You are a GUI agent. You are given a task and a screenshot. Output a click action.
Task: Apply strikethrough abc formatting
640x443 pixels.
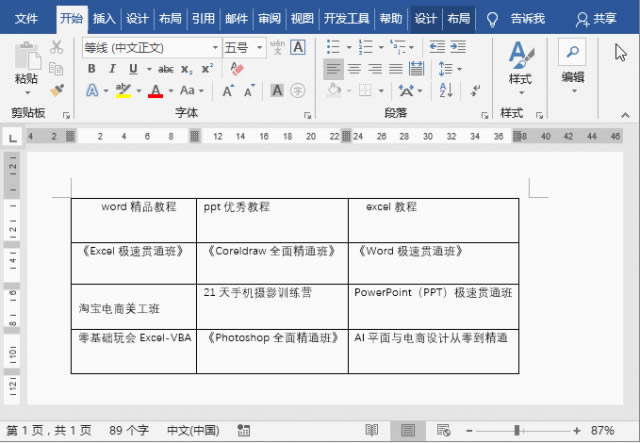(x=166, y=69)
